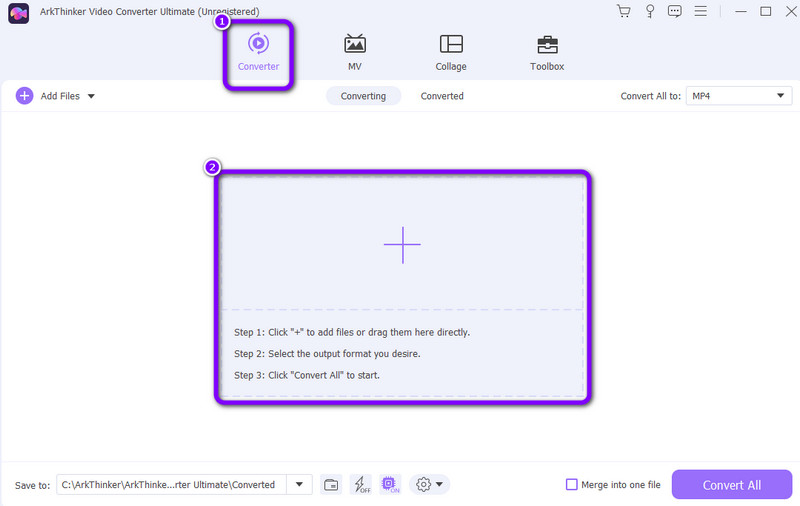Open the hamburger menu
800x506 pixels.
[701, 11]
